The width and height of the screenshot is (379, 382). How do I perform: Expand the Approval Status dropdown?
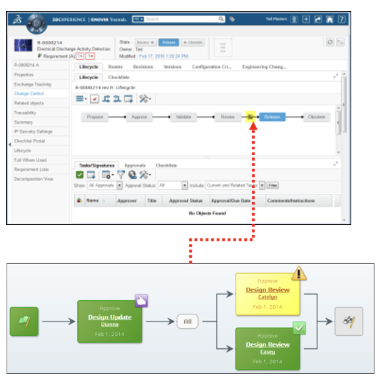(x=173, y=185)
